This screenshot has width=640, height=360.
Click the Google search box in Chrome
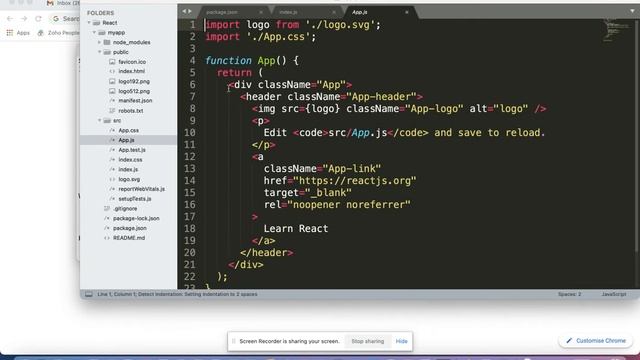65,19
